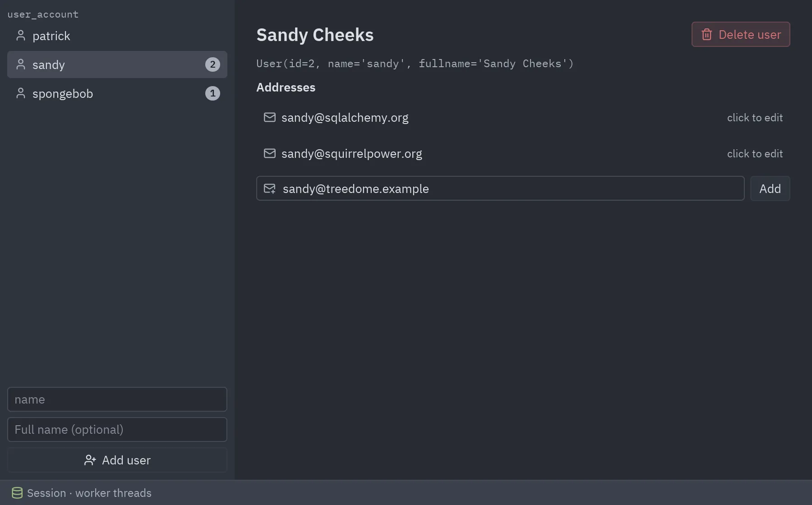This screenshot has height=505, width=812.
Task: Click the mail icon beside sandy@squirrelpower.org
Action: pyautogui.click(x=269, y=153)
